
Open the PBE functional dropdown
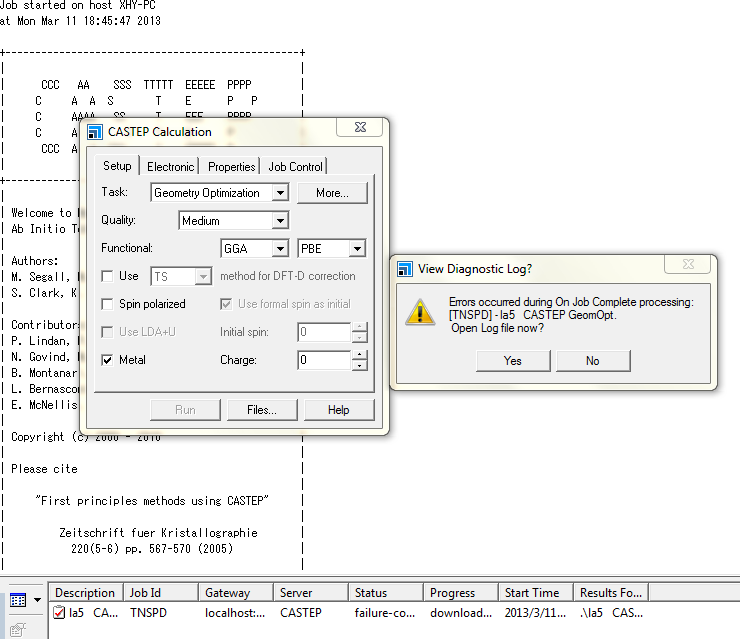(x=357, y=248)
